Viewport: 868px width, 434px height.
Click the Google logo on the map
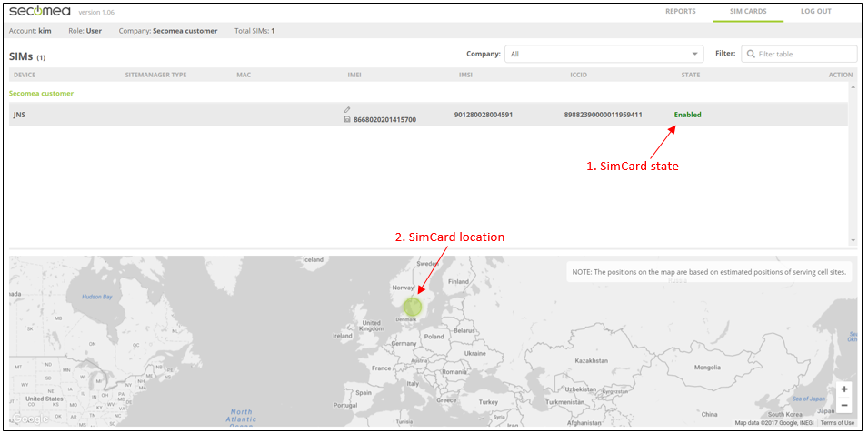coord(29,419)
